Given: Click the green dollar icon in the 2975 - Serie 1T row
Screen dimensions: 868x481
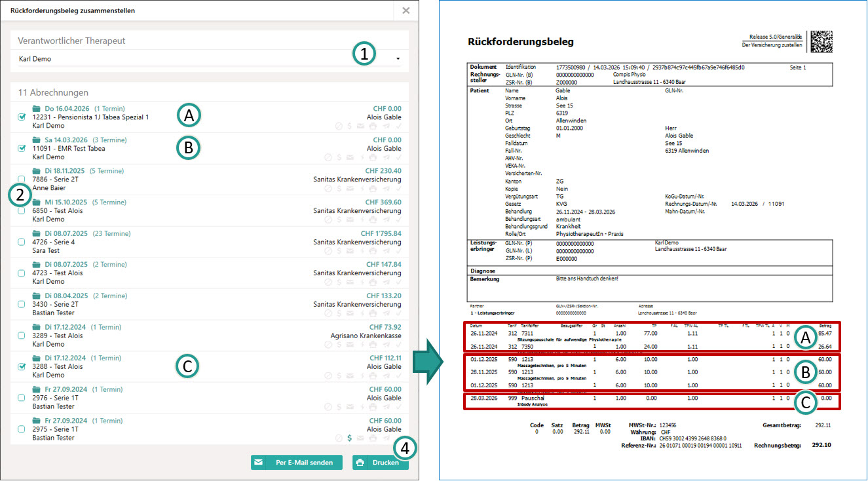Looking at the screenshot, I should pyautogui.click(x=350, y=438).
